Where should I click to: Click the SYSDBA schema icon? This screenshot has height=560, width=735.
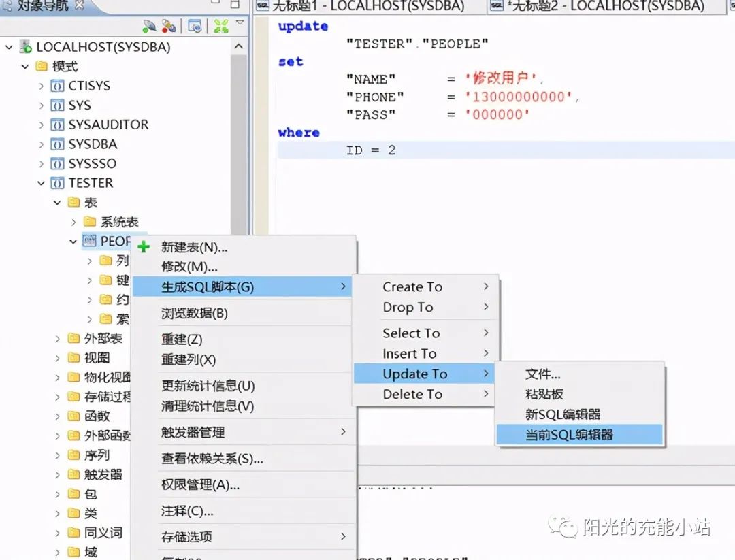pyautogui.click(x=57, y=144)
